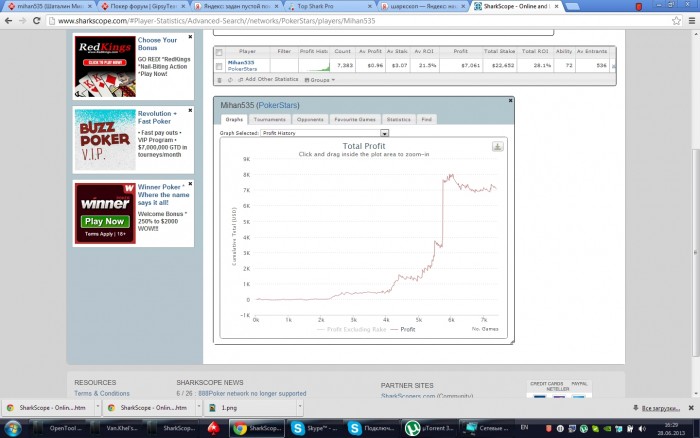700x438 pixels.
Task: Click the PokerStars link in panel title
Action: [x=278, y=105]
